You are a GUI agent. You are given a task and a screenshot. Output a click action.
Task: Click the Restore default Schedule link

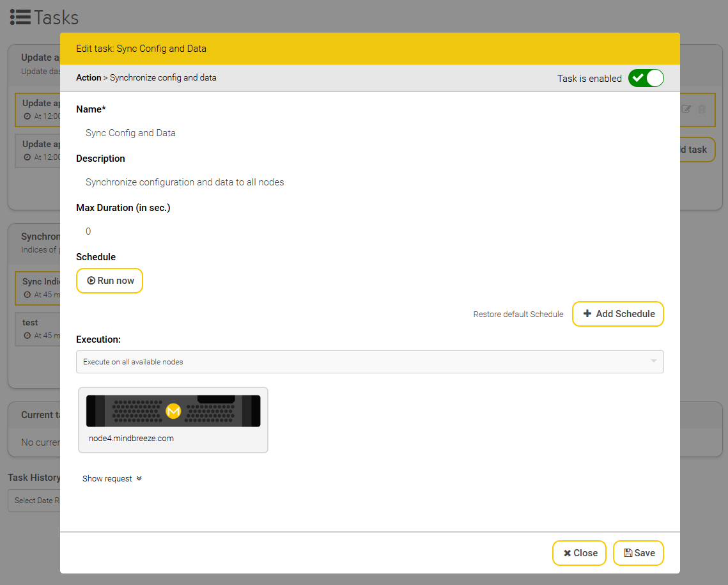[x=518, y=315]
